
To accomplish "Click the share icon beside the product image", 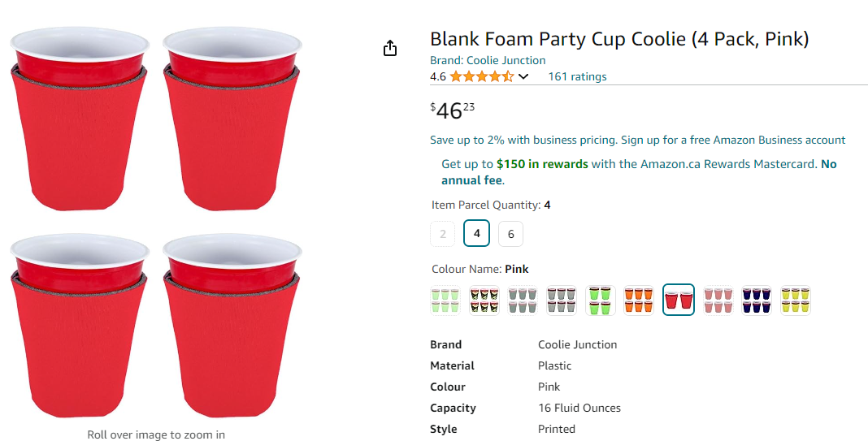I will [390, 49].
